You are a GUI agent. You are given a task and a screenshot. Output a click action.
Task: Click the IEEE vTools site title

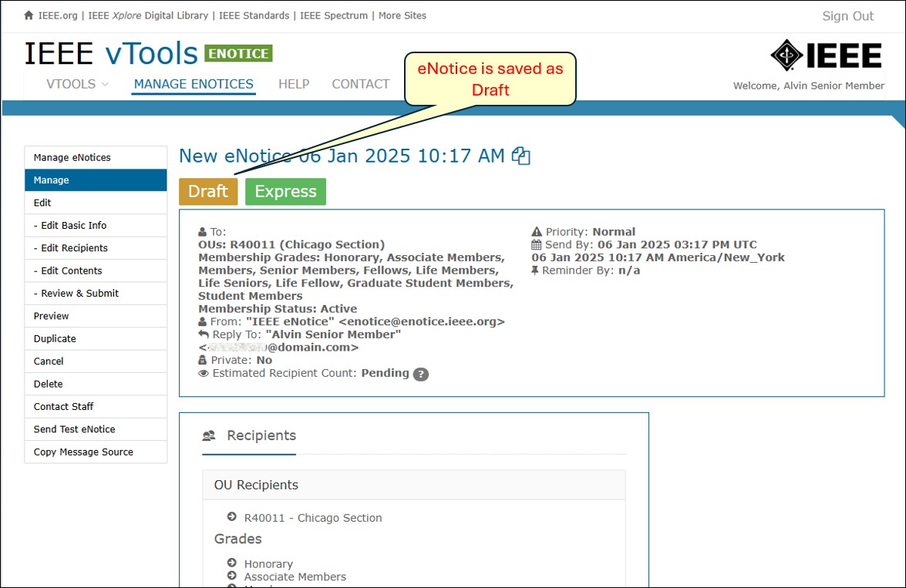pos(111,54)
